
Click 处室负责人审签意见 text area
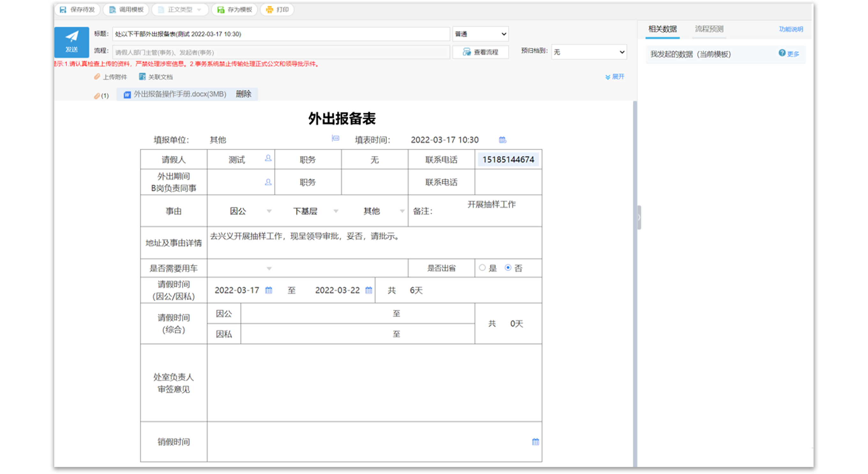(374, 383)
